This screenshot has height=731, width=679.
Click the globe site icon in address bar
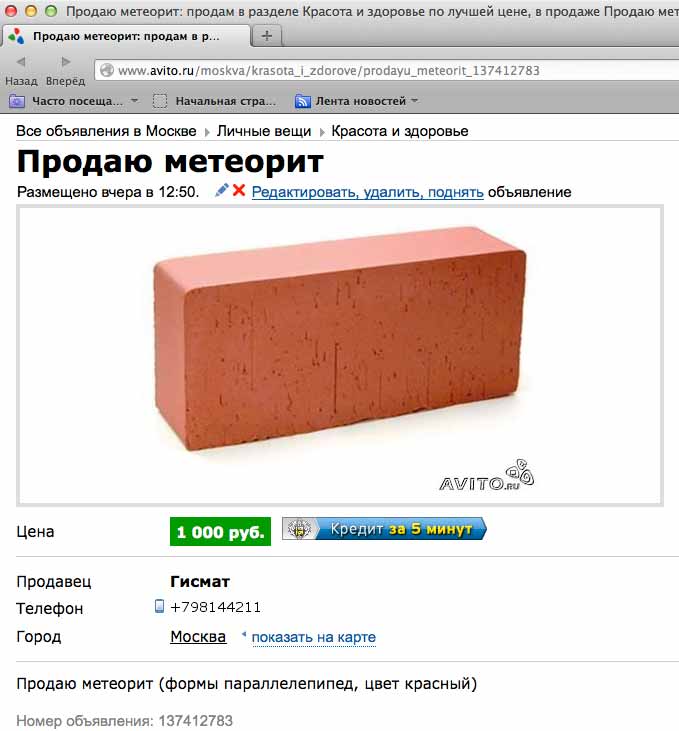pyautogui.click(x=107, y=70)
